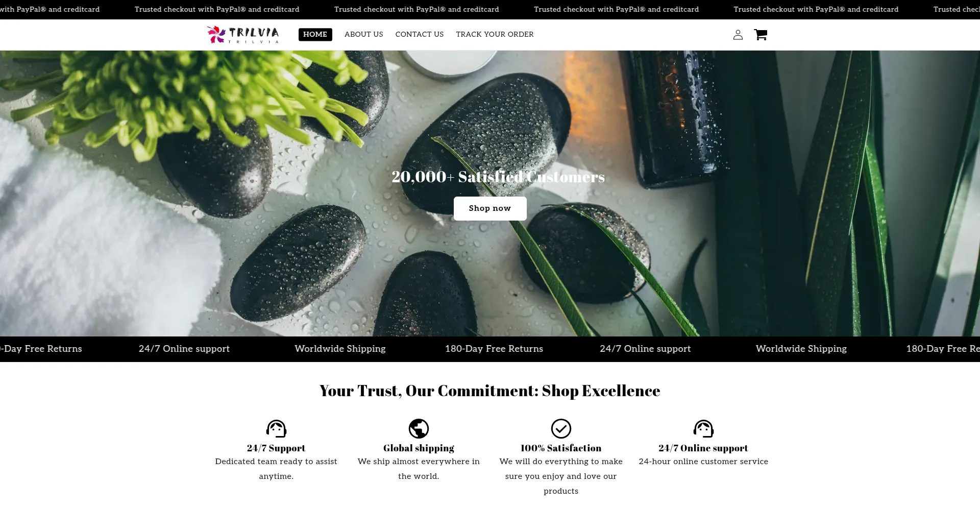Click the Global shipping globe icon
This screenshot has height=507, width=980.
419,428
